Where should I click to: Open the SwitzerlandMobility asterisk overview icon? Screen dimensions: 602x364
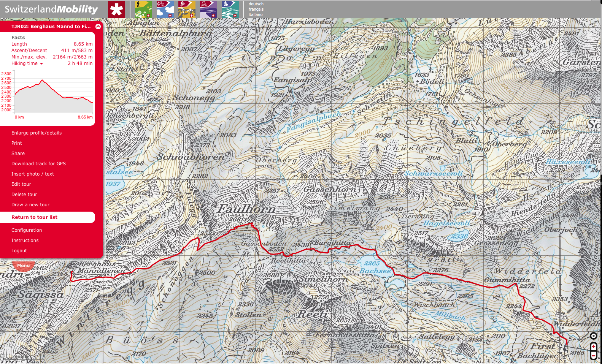click(x=116, y=9)
